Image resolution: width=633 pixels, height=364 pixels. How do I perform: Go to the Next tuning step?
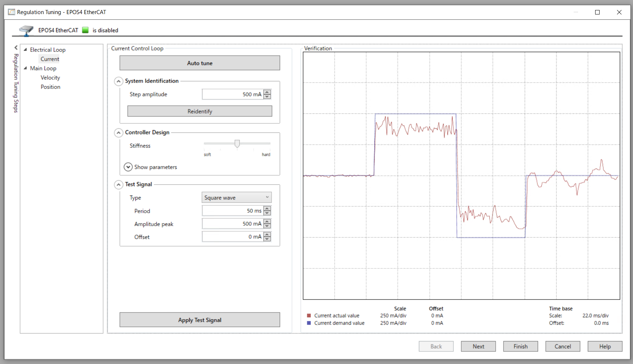pyautogui.click(x=478, y=347)
